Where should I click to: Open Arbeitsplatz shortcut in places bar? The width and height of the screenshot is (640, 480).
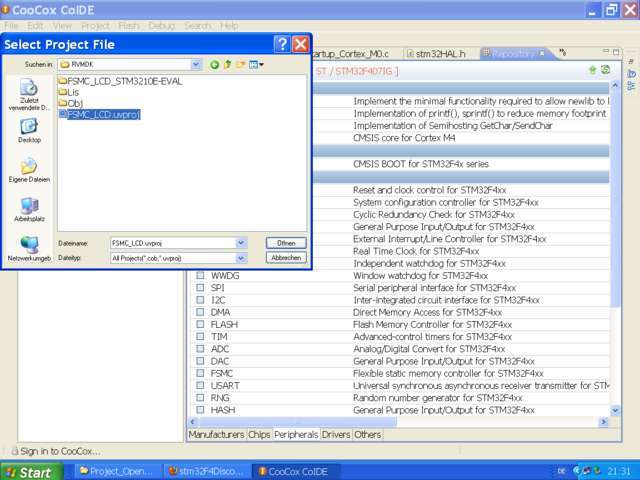pyautogui.click(x=29, y=209)
